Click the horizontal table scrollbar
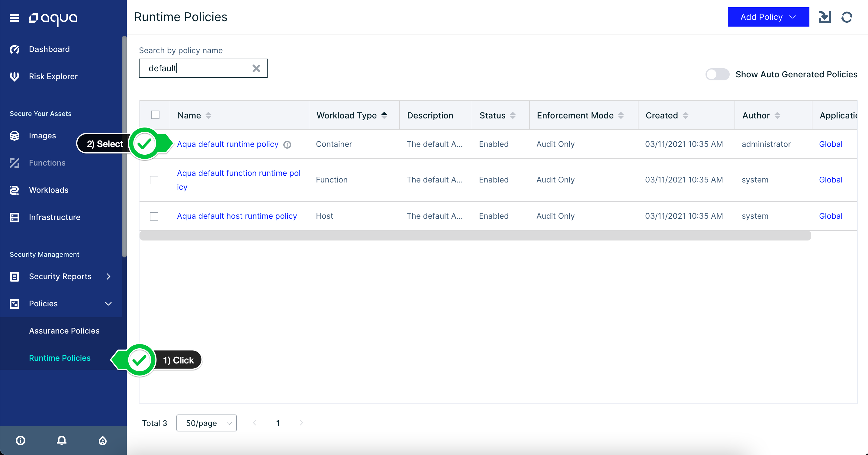 coord(475,236)
